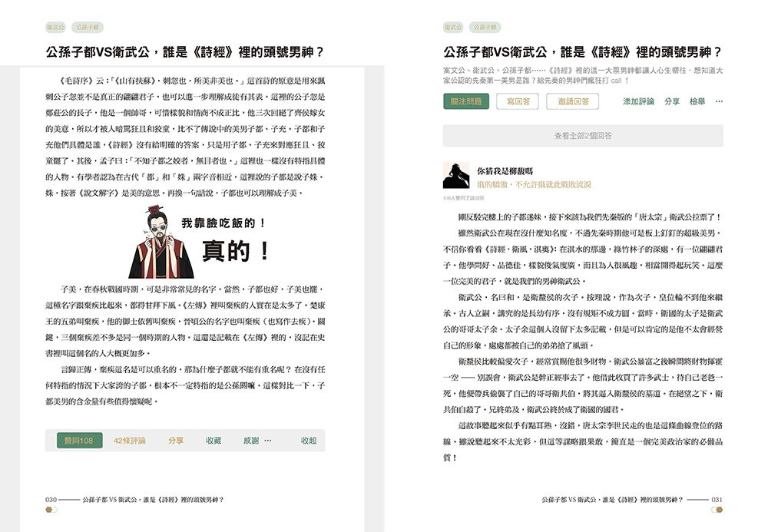
Task: Click the right page footer title text
Action: [612, 500]
